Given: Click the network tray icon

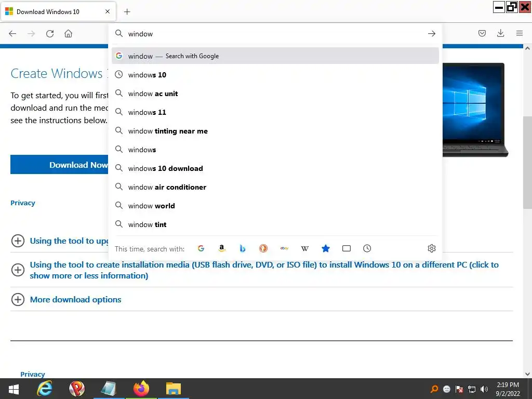Looking at the screenshot, I should click(x=472, y=389).
